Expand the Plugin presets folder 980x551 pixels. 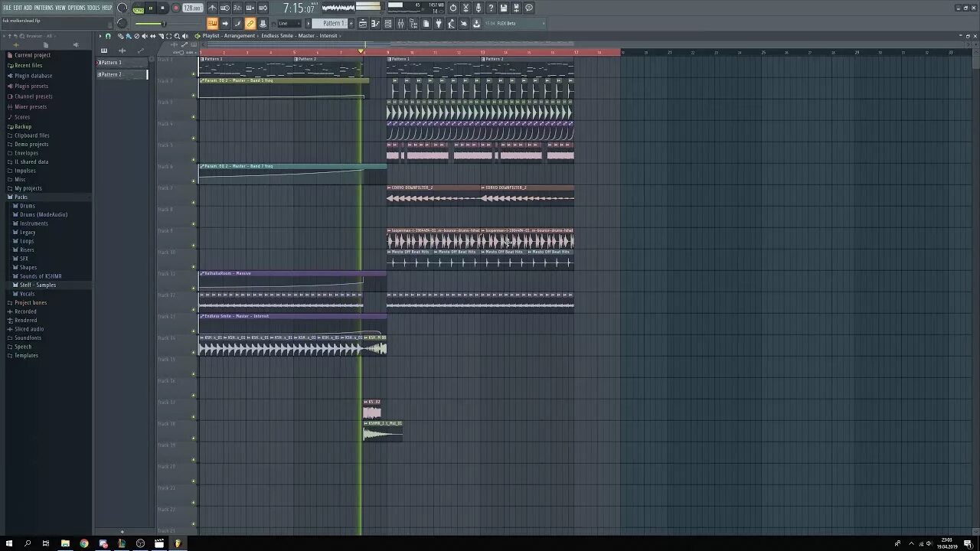coord(31,86)
